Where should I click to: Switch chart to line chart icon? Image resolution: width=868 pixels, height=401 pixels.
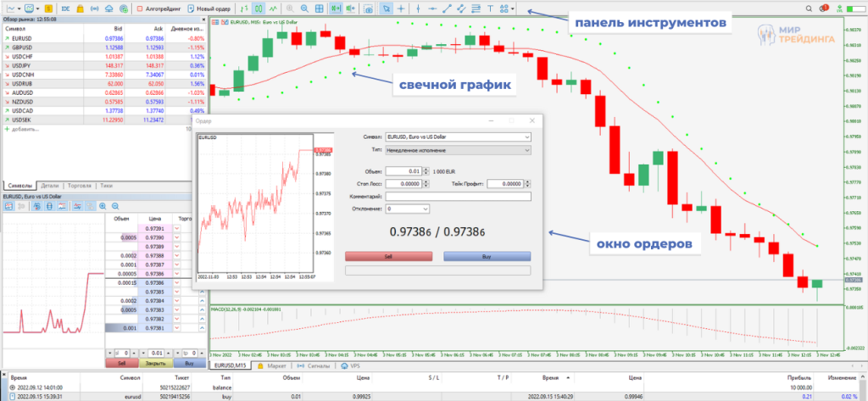click(271, 8)
